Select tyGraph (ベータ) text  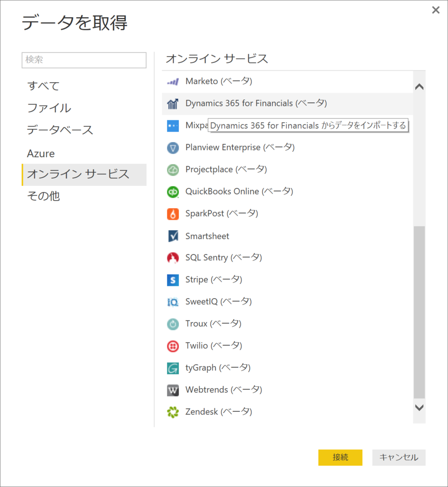point(218,368)
